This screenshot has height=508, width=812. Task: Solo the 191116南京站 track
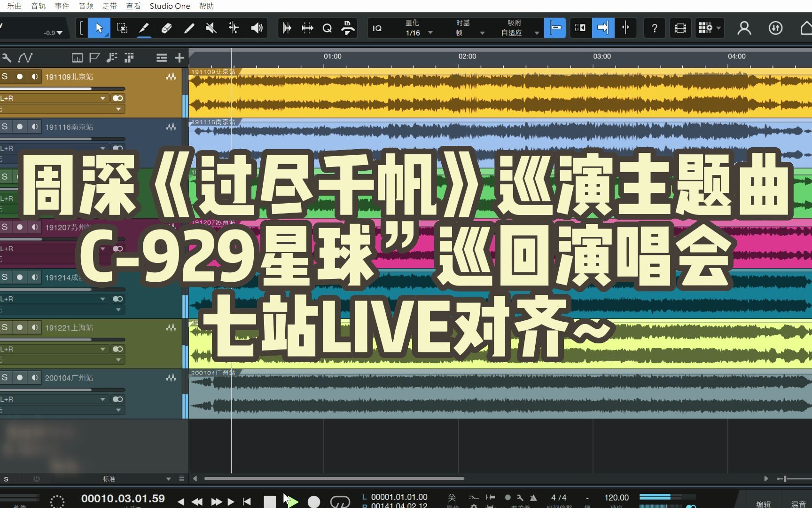[x=5, y=127]
